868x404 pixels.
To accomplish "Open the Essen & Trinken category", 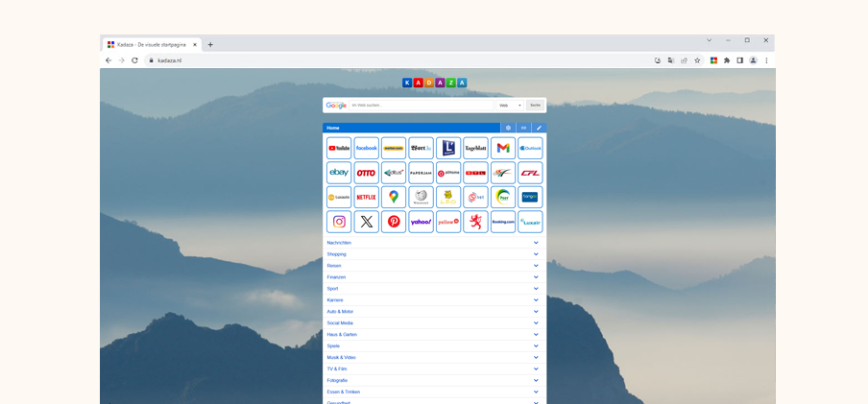I will pyautogui.click(x=435, y=392).
